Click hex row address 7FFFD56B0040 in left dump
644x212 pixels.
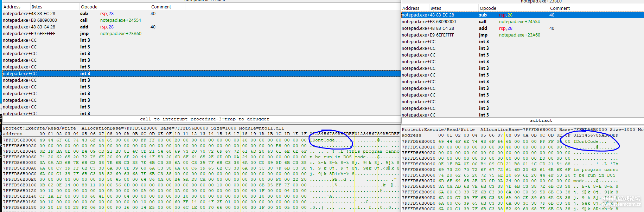(x=20, y=151)
